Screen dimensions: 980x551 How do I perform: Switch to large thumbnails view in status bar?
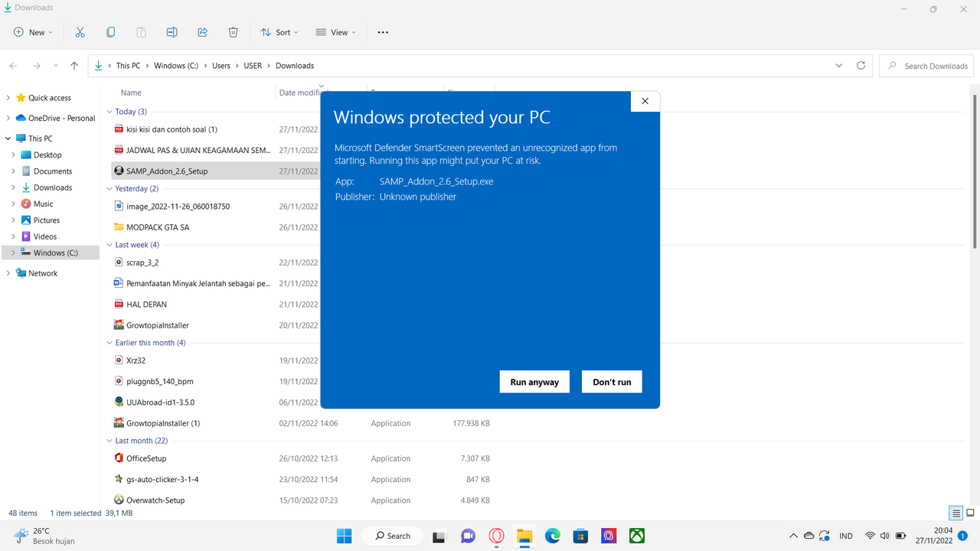pos(970,513)
